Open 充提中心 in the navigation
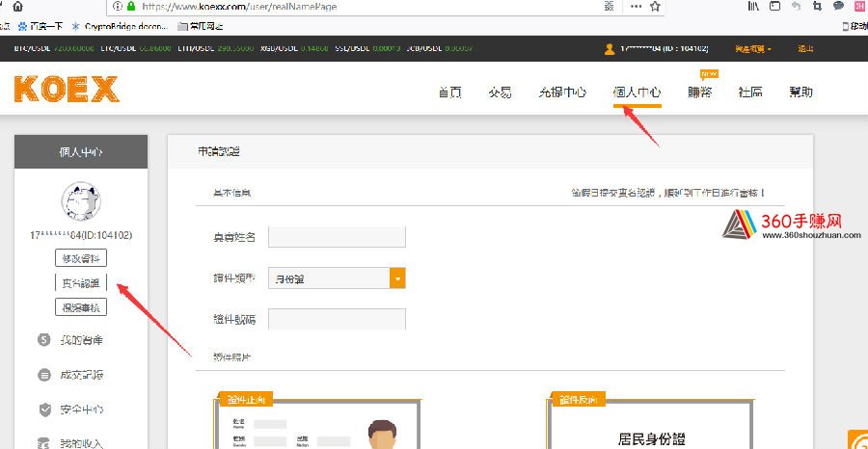The height and width of the screenshot is (449, 868). pyautogui.click(x=562, y=92)
